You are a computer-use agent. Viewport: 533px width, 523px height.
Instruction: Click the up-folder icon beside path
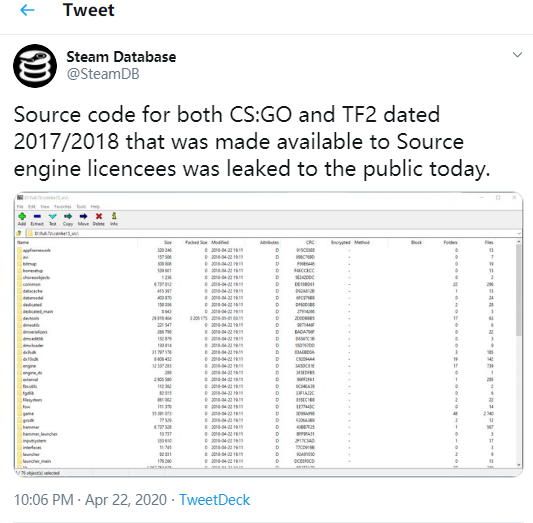click(x=20, y=233)
